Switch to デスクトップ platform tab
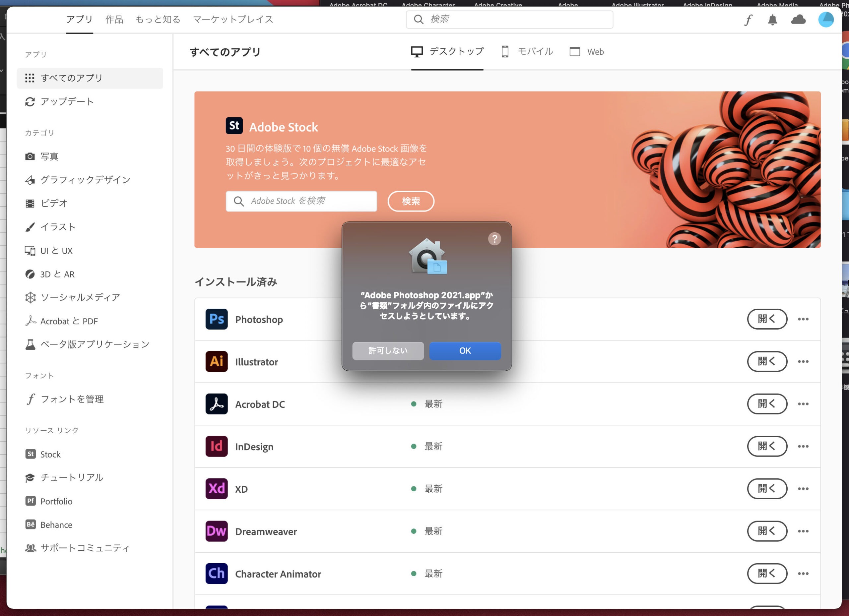This screenshot has height=616, width=849. (447, 52)
